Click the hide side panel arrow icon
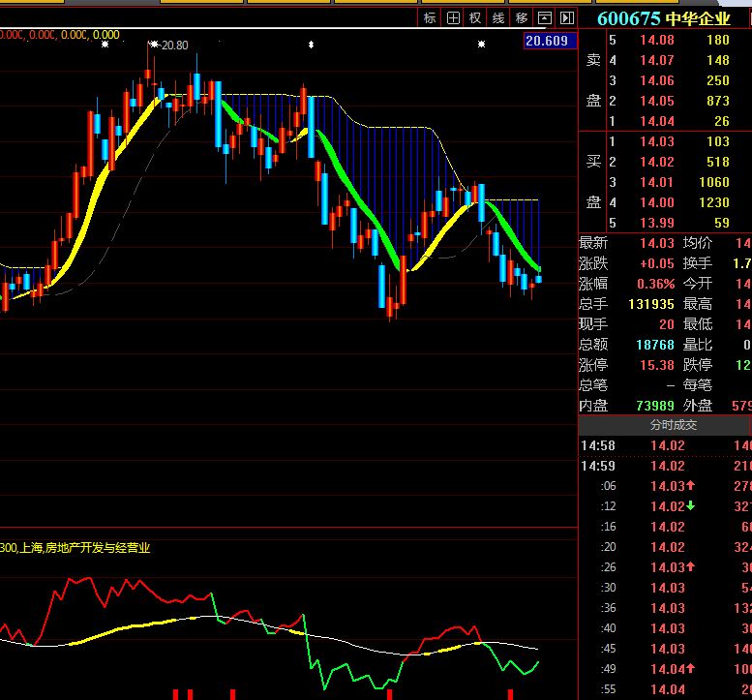 pyautogui.click(x=567, y=18)
